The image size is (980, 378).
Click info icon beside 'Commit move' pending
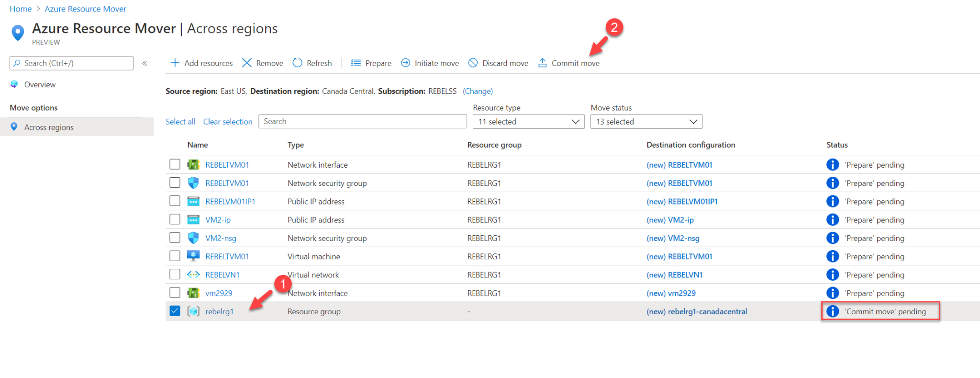(833, 311)
